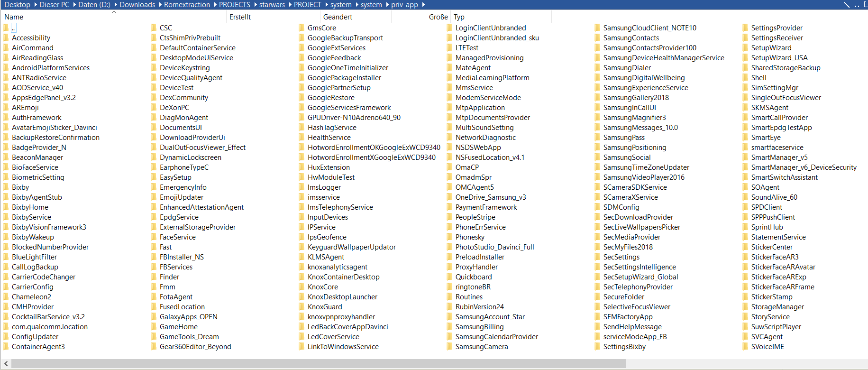The image size is (868, 370).
Task: Select the DualOutFocusViewer_Effect folder name
Action: tap(202, 148)
